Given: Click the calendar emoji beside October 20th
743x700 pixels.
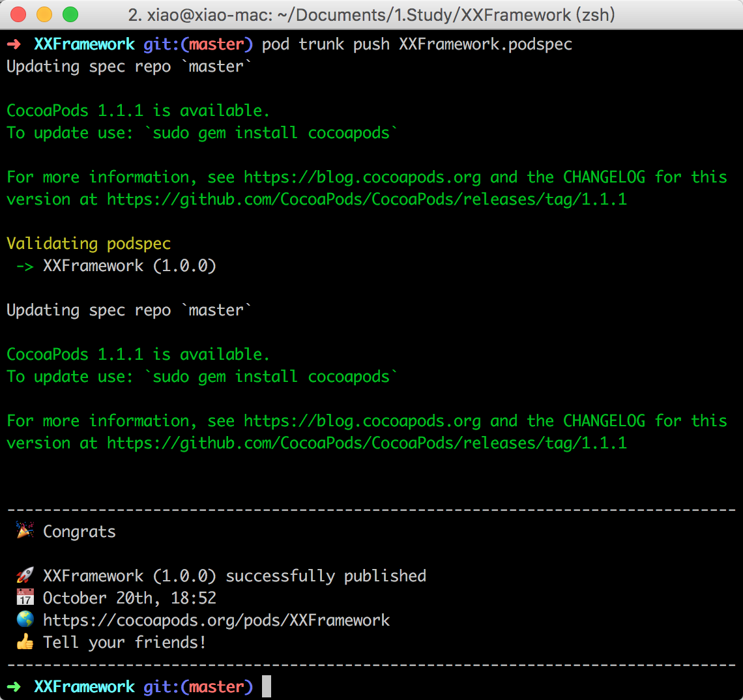Looking at the screenshot, I should point(25,597).
